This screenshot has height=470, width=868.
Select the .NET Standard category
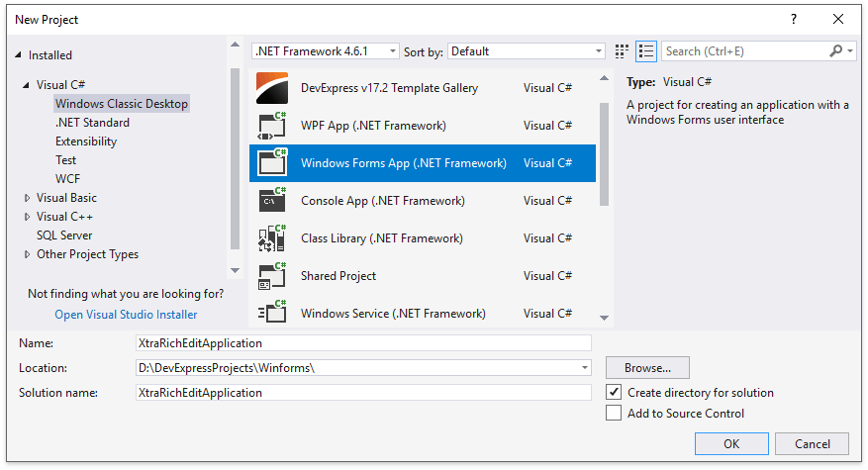[92, 123]
